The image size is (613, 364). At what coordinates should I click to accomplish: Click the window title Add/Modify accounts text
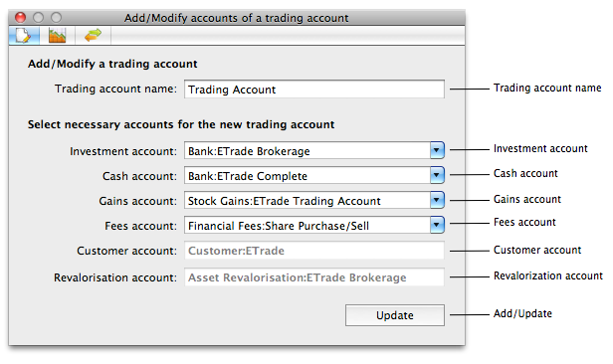tap(237, 18)
